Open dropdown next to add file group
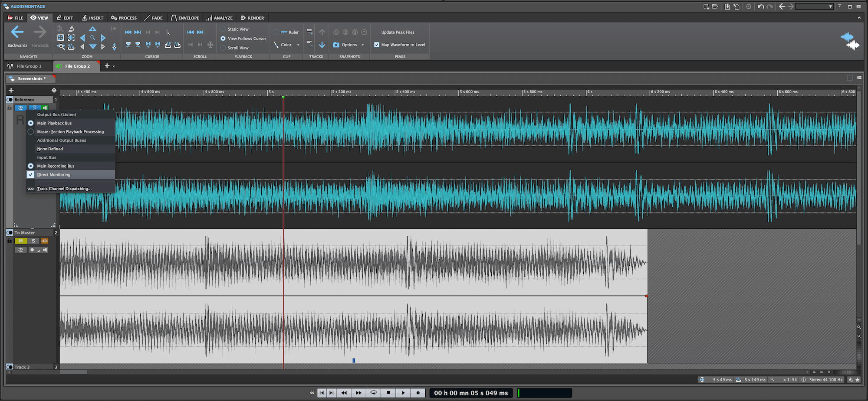Screen dimensions: 868x401 (114, 66)
